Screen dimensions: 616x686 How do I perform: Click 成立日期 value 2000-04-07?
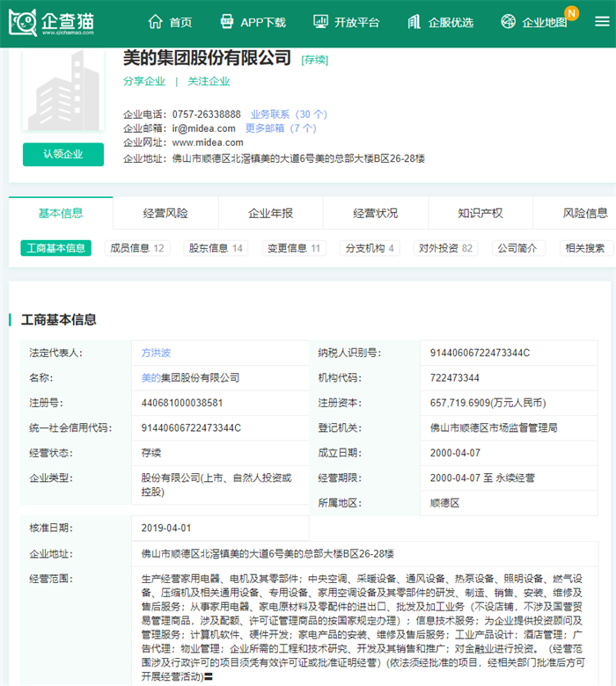pos(455,453)
